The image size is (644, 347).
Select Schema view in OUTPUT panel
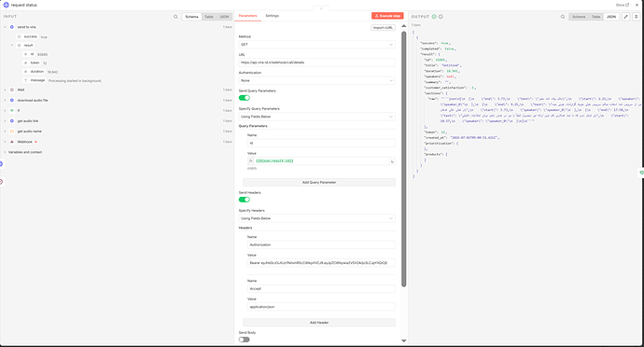(x=579, y=17)
